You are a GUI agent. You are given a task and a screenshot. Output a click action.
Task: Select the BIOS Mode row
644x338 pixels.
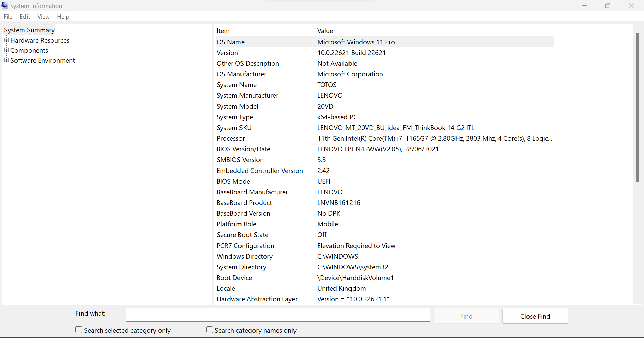point(384,181)
